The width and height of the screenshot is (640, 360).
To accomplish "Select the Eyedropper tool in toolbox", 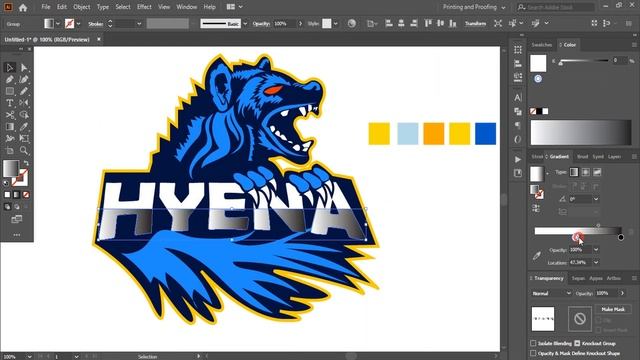I will [24, 127].
